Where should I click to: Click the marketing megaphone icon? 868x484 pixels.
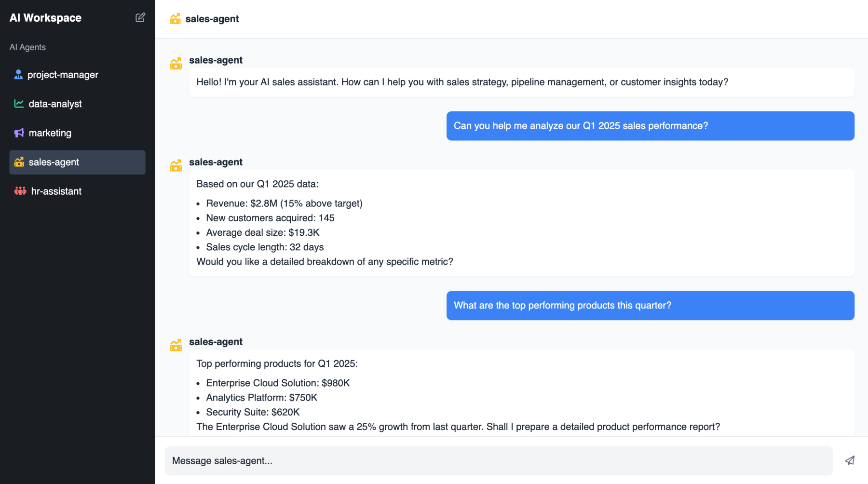[x=19, y=133]
